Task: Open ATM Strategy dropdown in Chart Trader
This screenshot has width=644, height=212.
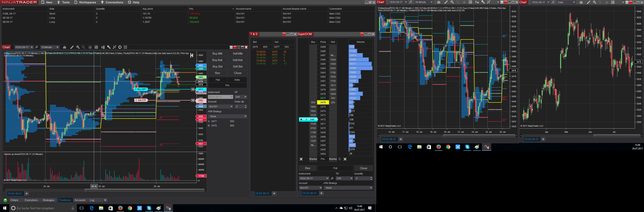Action: (228, 116)
